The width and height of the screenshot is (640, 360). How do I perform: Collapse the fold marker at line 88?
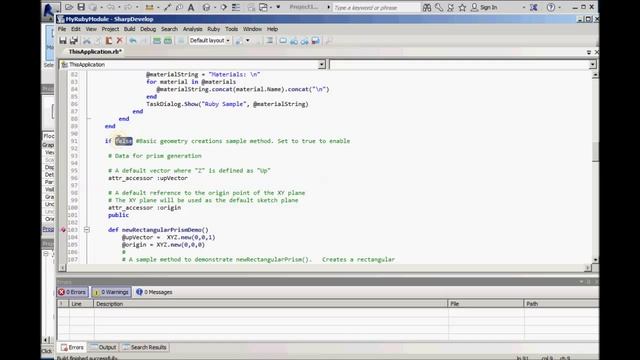click(x=89, y=119)
